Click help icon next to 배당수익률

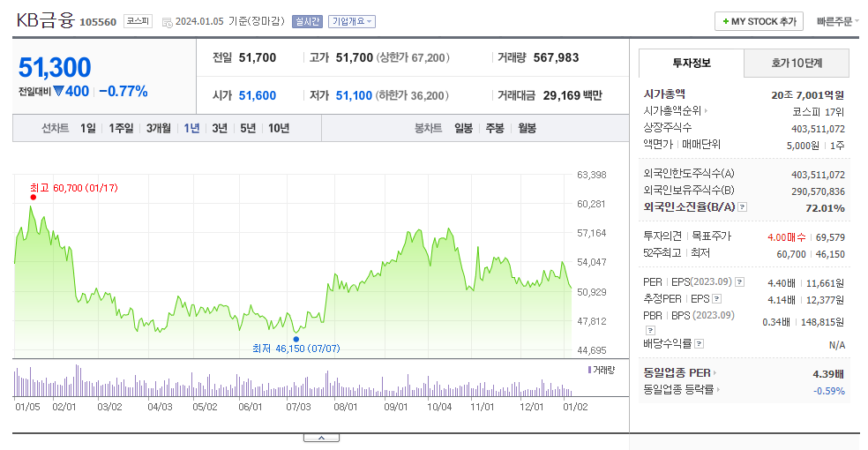(700, 344)
